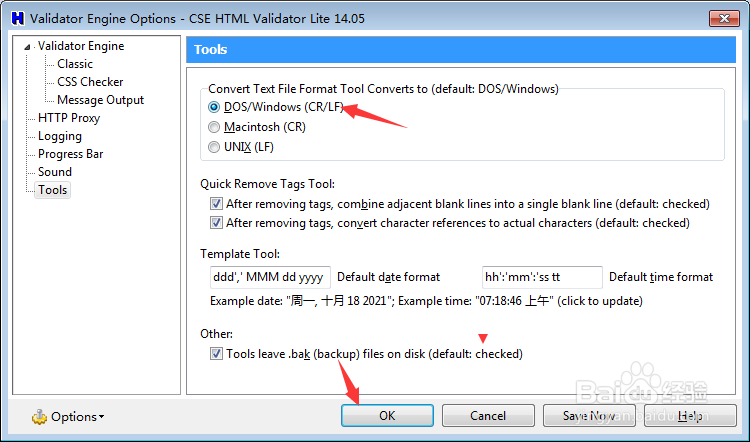Click the Options gear icon
The image size is (750, 442).
click(39, 417)
